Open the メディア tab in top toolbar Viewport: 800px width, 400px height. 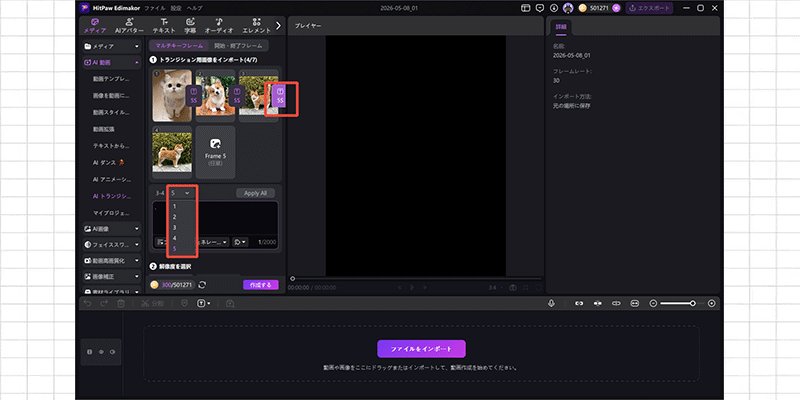point(94,26)
